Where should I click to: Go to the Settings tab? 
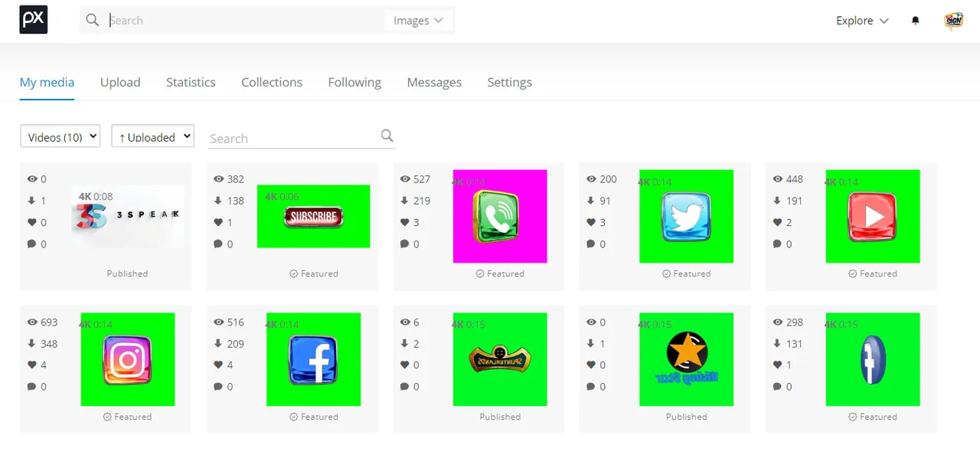pyautogui.click(x=509, y=82)
